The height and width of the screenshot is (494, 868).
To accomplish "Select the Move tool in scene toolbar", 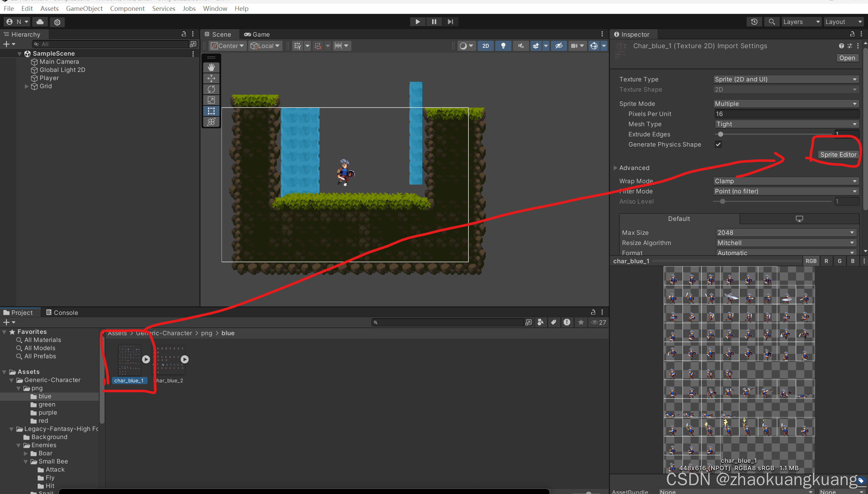I will pyautogui.click(x=211, y=78).
